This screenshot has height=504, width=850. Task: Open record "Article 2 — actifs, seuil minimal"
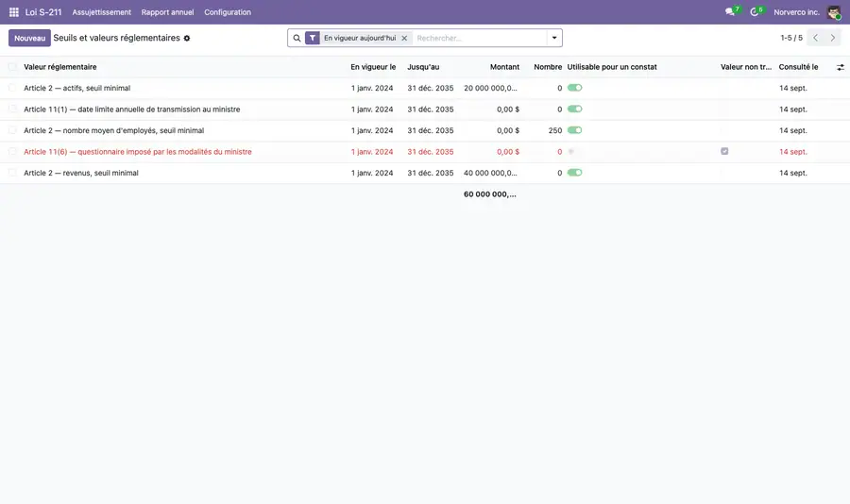coord(77,88)
